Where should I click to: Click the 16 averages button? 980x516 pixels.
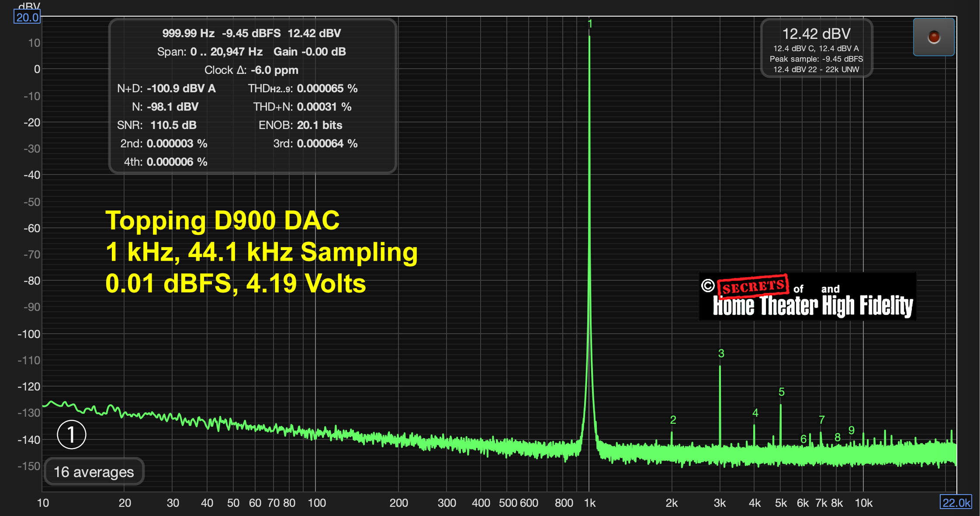coord(93,472)
